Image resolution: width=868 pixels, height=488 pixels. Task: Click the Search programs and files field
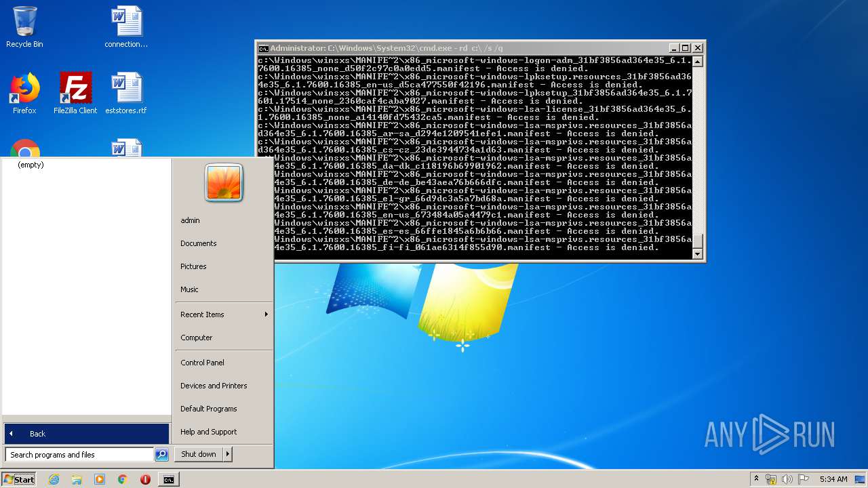[79, 455]
